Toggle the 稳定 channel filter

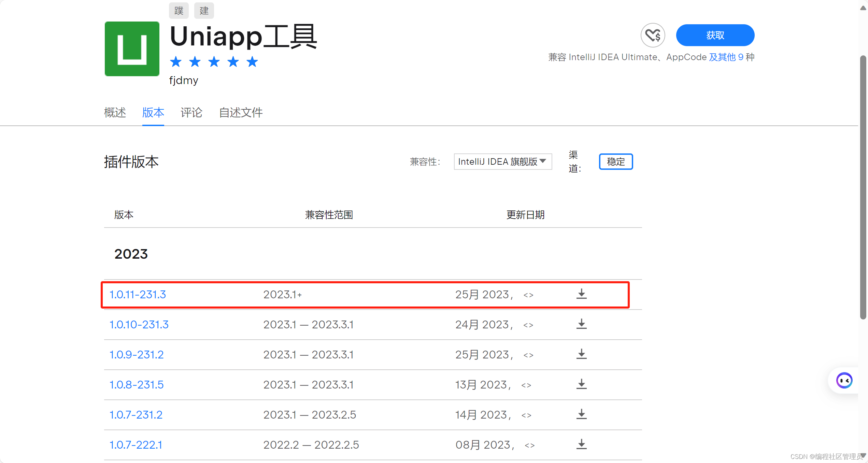[616, 161]
